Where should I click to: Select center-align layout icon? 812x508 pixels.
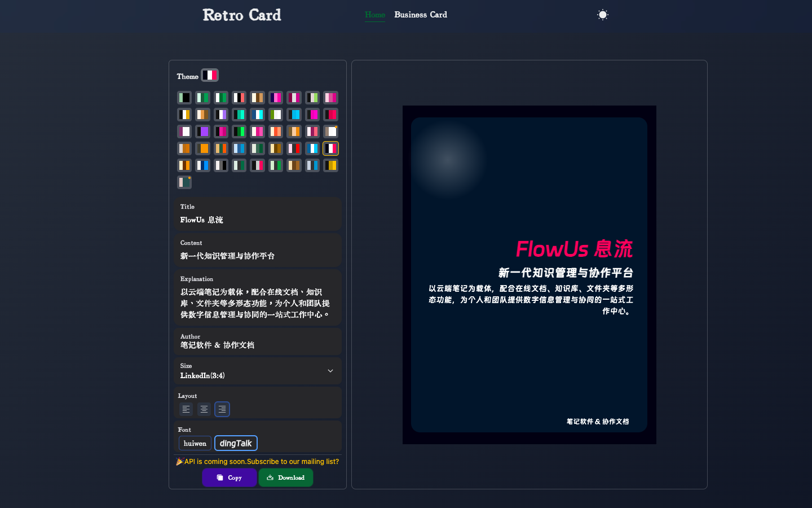204,409
